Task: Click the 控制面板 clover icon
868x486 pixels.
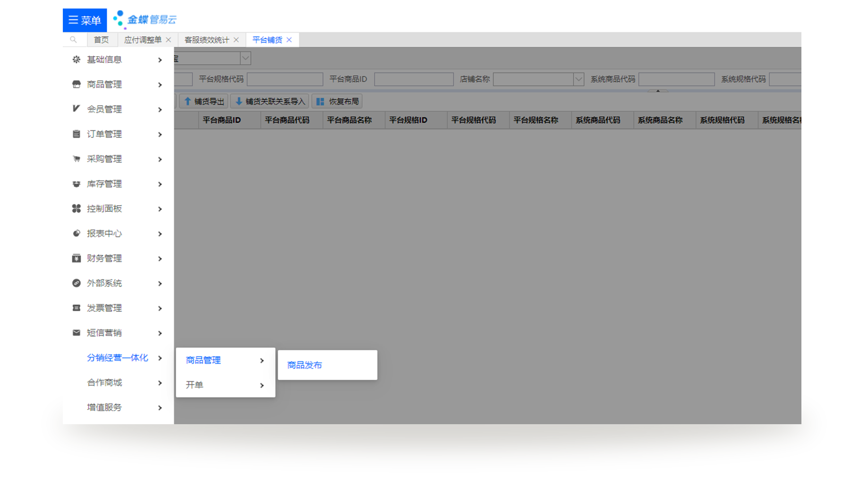Action: (76, 209)
